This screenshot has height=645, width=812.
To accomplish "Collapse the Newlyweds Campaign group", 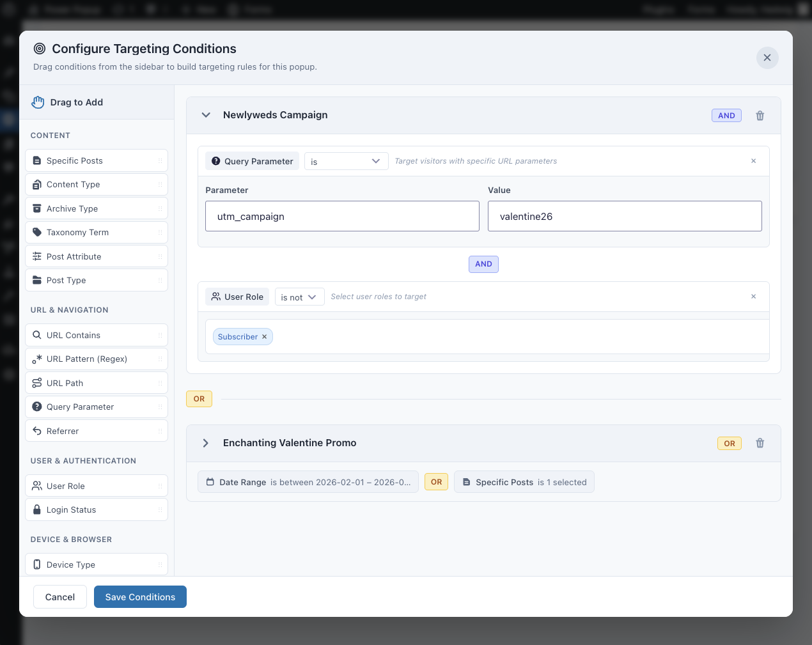I will click(206, 115).
